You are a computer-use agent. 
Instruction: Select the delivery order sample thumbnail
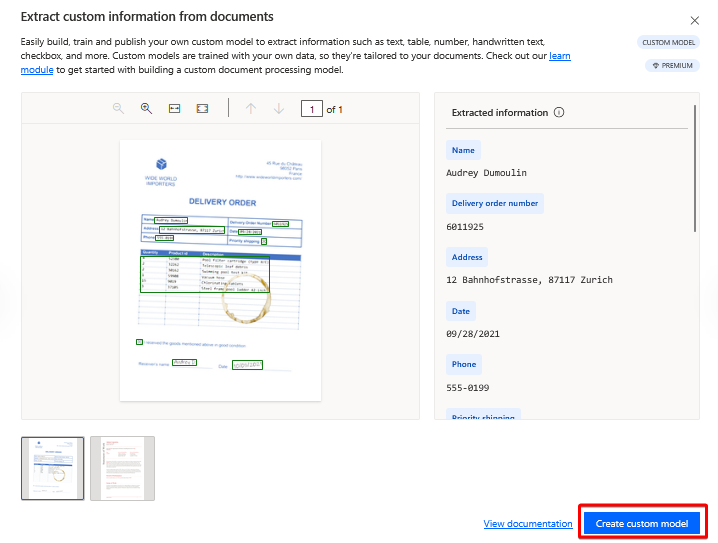tap(53, 468)
